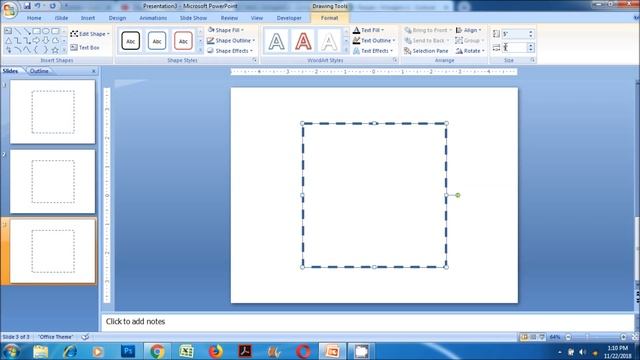Click the Shape Height input field
The height and width of the screenshot is (360, 640).
pos(514,34)
